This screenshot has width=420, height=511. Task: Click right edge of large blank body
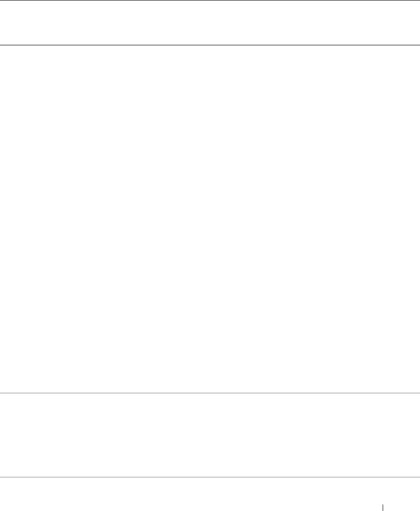pyautogui.click(x=411, y=219)
